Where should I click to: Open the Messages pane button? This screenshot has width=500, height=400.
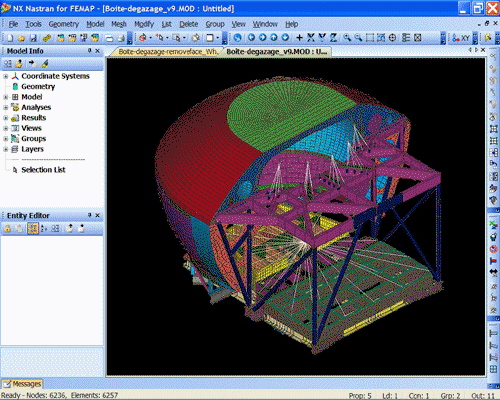[x=22, y=384]
